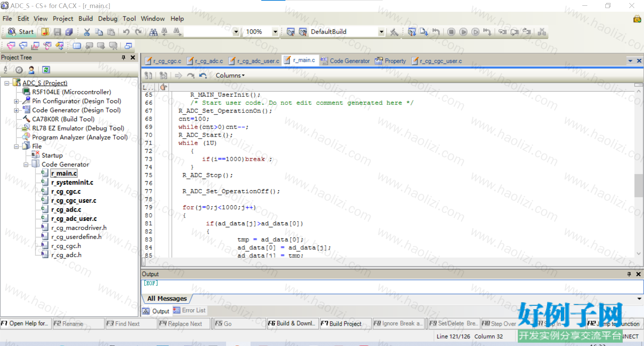
Task: Switch to r_cg_cgc_user.c editor tab
Action: click(437, 61)
